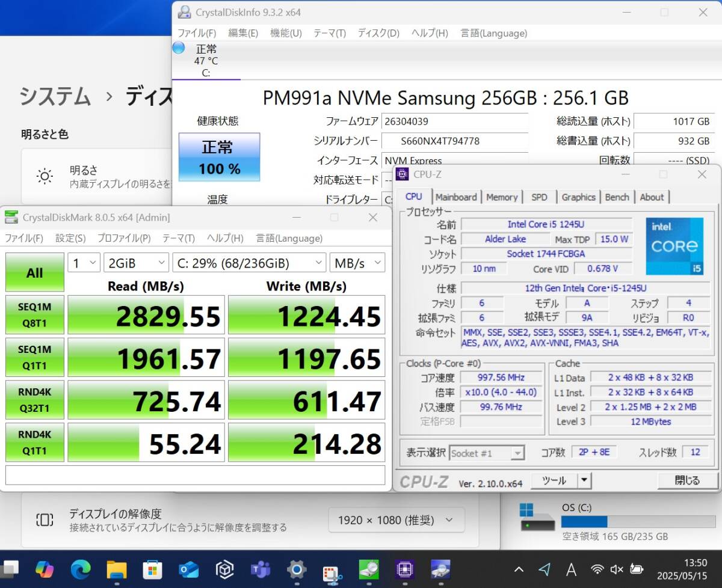Screen dimensions: 722x588
Task: Toggle the IME input mode indicator A
Action: 572,569
